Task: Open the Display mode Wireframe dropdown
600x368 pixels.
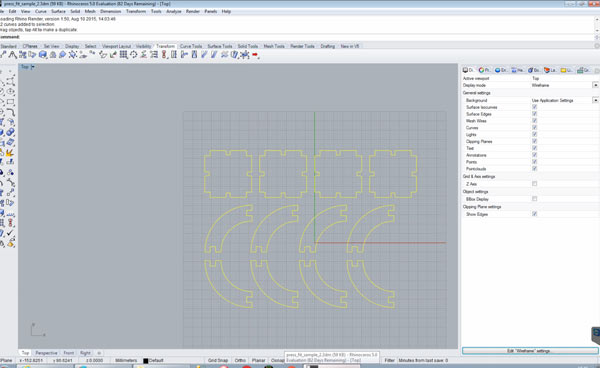Action: point(595,85)
